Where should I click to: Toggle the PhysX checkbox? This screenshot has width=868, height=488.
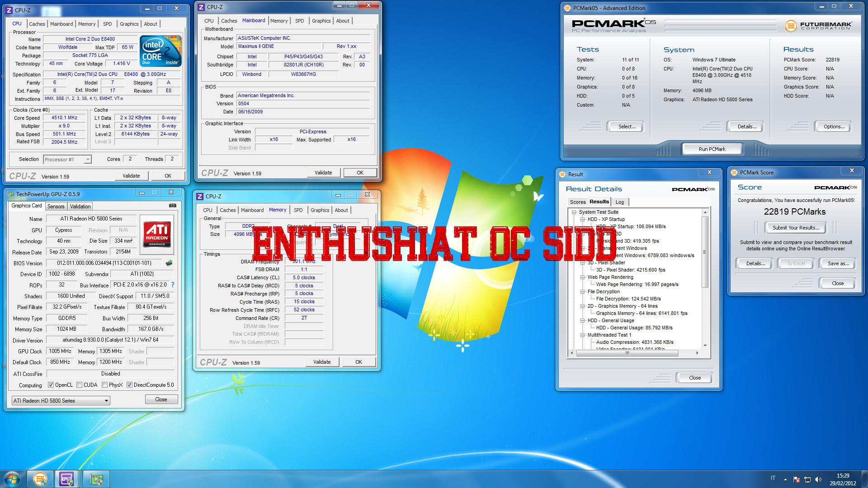[x=105, y=385]
